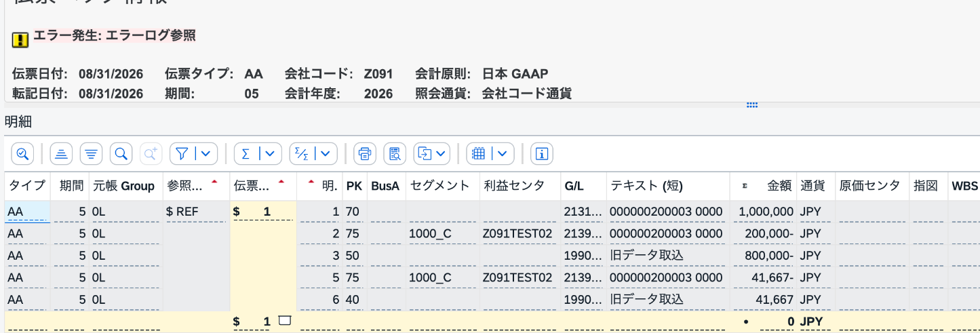The width and height of the screenshot is (980, 333).
Task: Collapse subtotal box icon in total row
Action: click(284, 320)
